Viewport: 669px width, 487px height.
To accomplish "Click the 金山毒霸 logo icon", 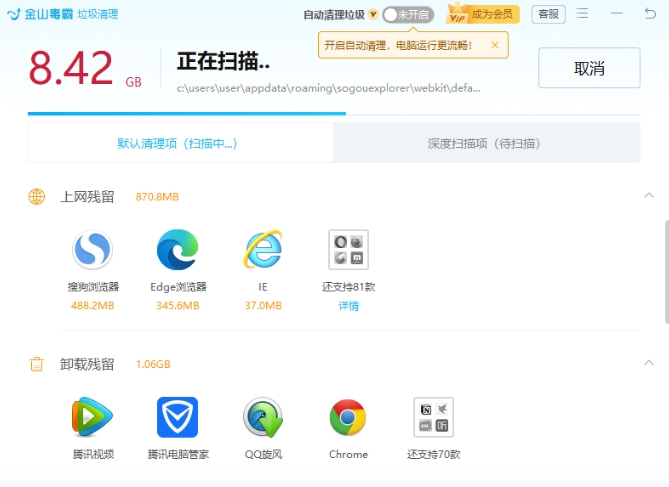I will pos(14,14).
